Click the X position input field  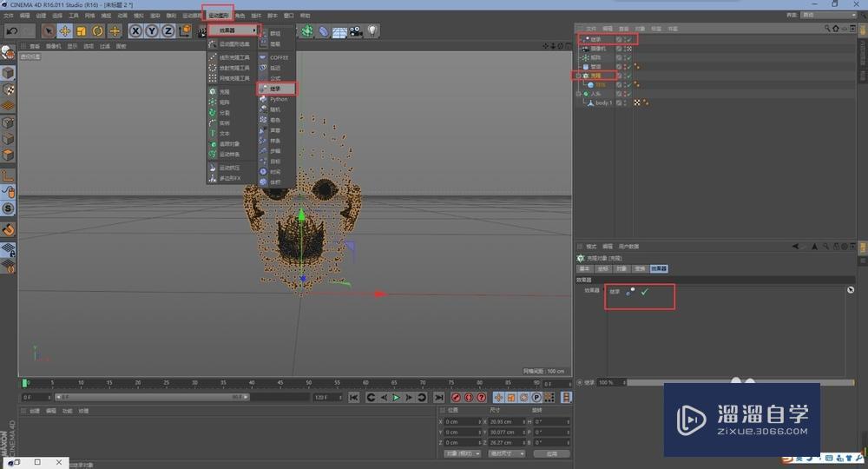pyautogui.click(x=461, y=422)
